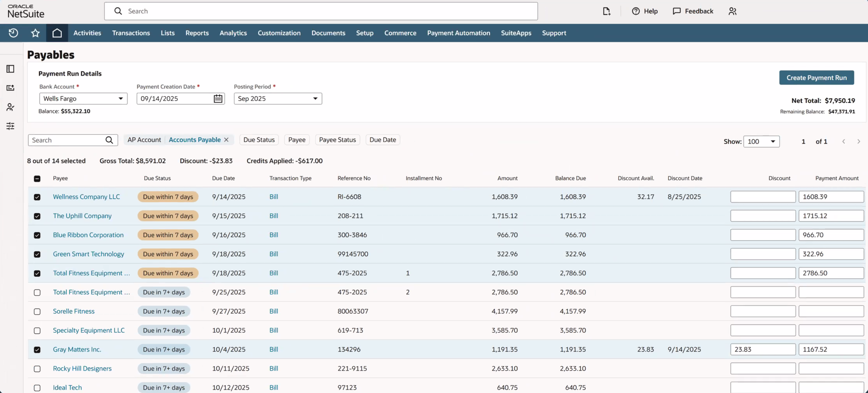
Task: Expand the Wells Fargo bank account dropdown
Action: point(83,98)
